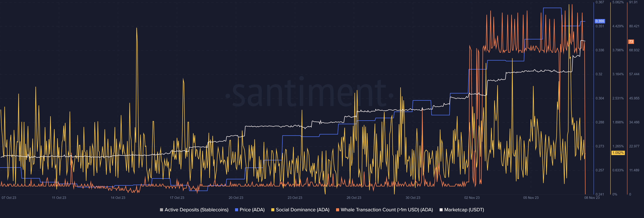Viewport: 644px width, 218px height.
Task: Click the 30 Oct 23 date label
Action: [413, 198]
